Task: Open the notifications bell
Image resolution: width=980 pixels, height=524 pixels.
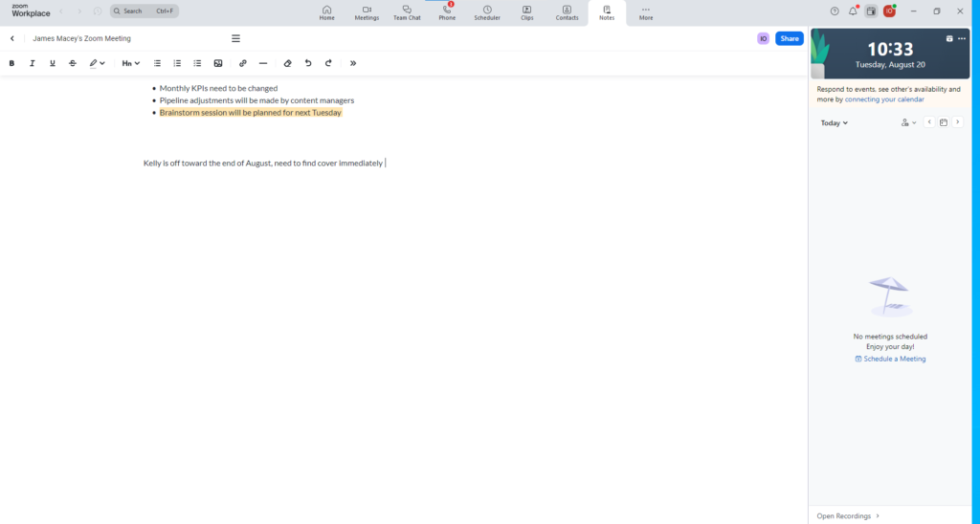Action: (853, 11)
